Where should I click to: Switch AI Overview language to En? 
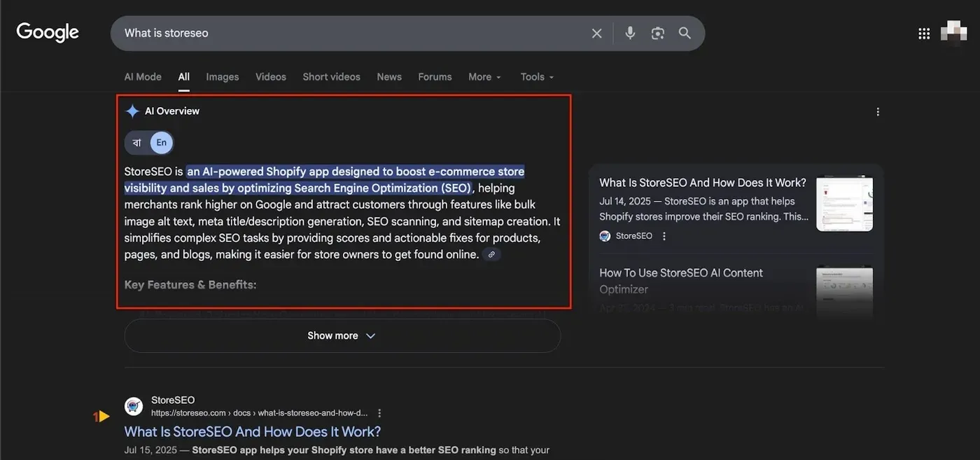pos(162,142)
